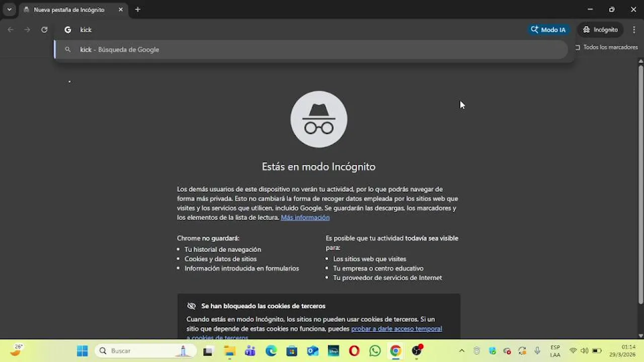This screenshot has height=362, width=644.
Task: Switch ESP LAA keyboard language
Action: (x=555, y=351)
